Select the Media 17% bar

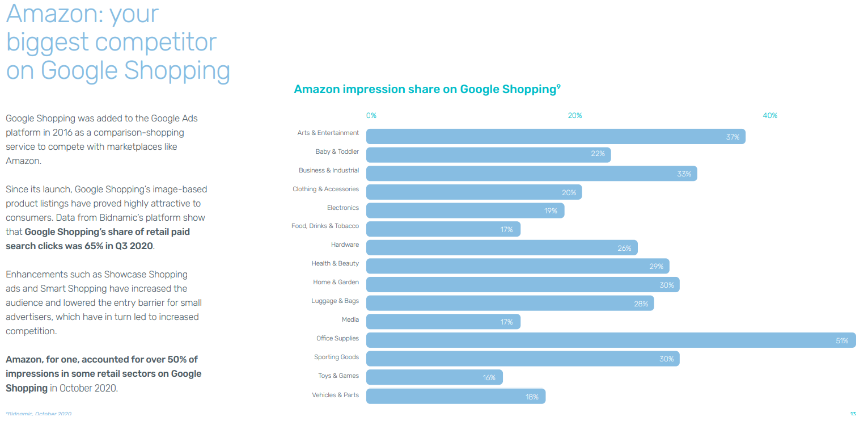(x=443, y=322)
